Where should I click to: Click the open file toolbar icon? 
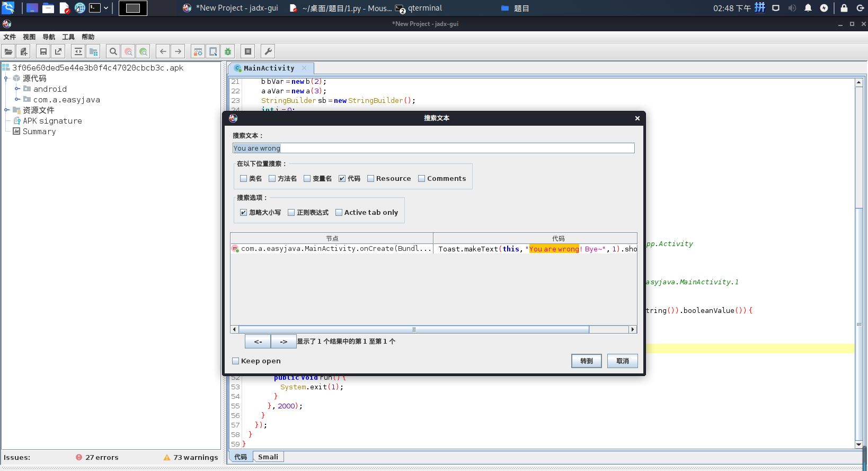8,51
